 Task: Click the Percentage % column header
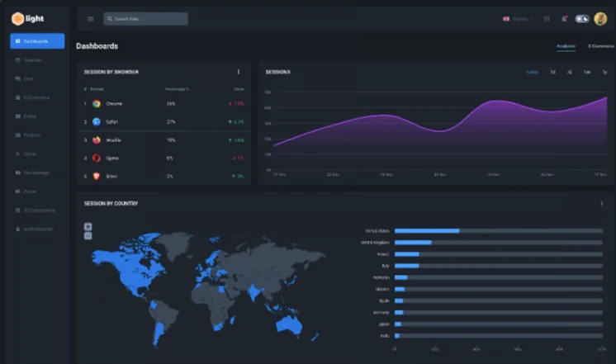click(x=177, y=89)
